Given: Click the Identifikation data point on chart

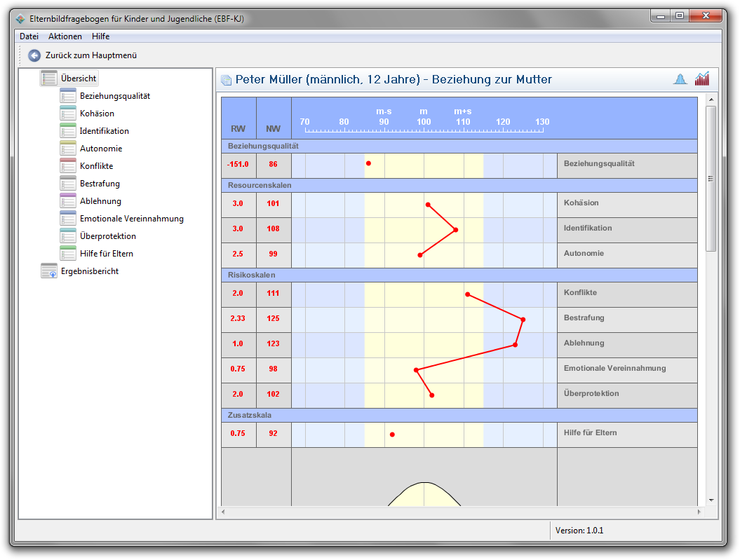Looking at the screenshot, I should point(455,230).
